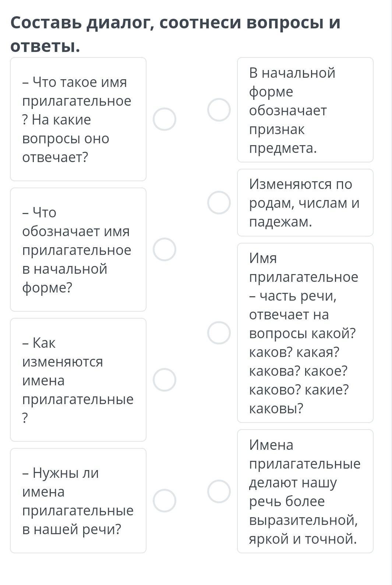Select circle next to 'Изменяются по родам, числам'
Image resolution: width=392 pixels, height=585 pixels.
219,203
